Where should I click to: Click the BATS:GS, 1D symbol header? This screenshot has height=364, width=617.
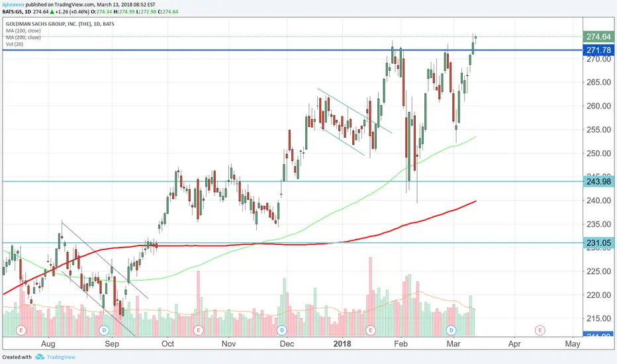click(17, 12)
